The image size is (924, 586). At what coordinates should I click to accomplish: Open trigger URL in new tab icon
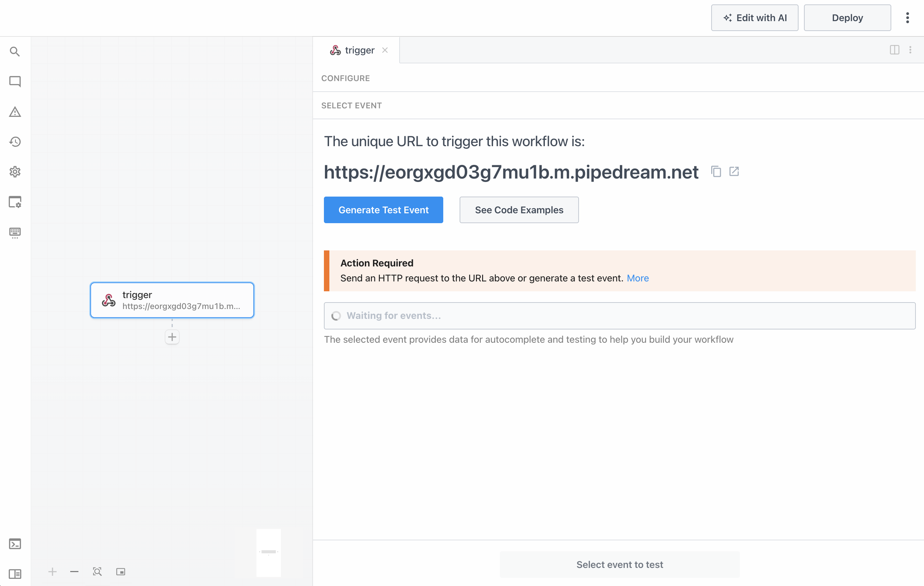pyautogui.click(x=734, y=171)
